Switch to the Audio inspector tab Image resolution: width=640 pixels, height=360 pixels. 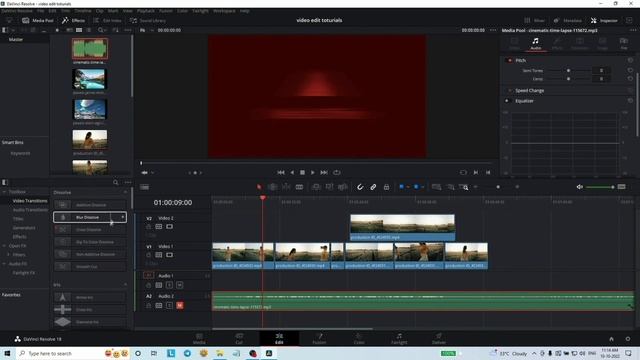pyautogui.click(x=536, y=43)
